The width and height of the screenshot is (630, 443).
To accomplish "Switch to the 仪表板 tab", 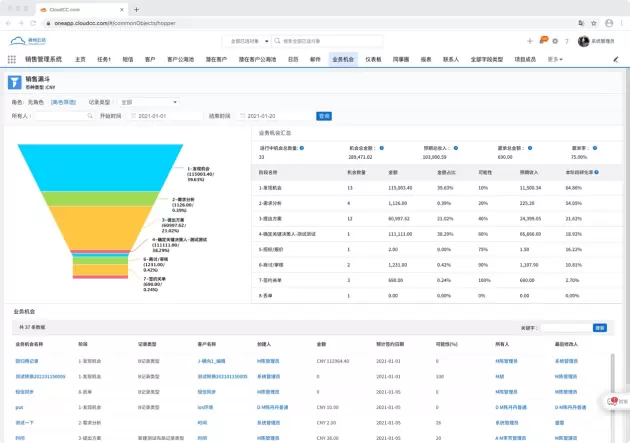I will (373, 59).
